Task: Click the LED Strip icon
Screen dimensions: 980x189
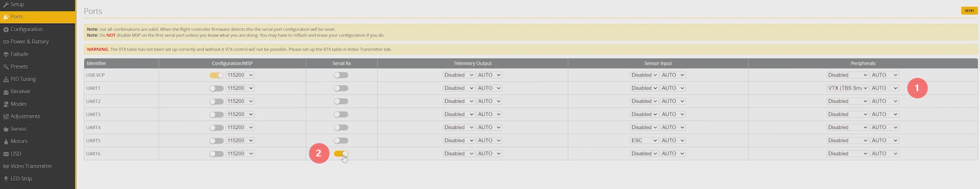Action: [x=6, y=179]
